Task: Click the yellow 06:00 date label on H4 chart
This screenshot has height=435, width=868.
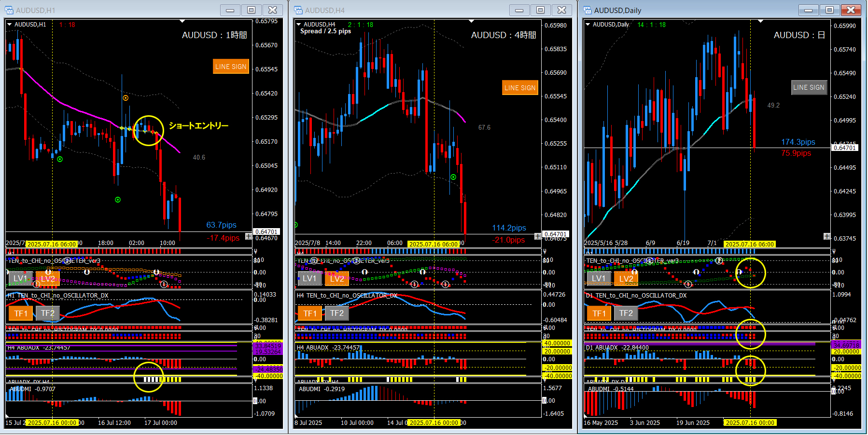Action: coord(434,245)
